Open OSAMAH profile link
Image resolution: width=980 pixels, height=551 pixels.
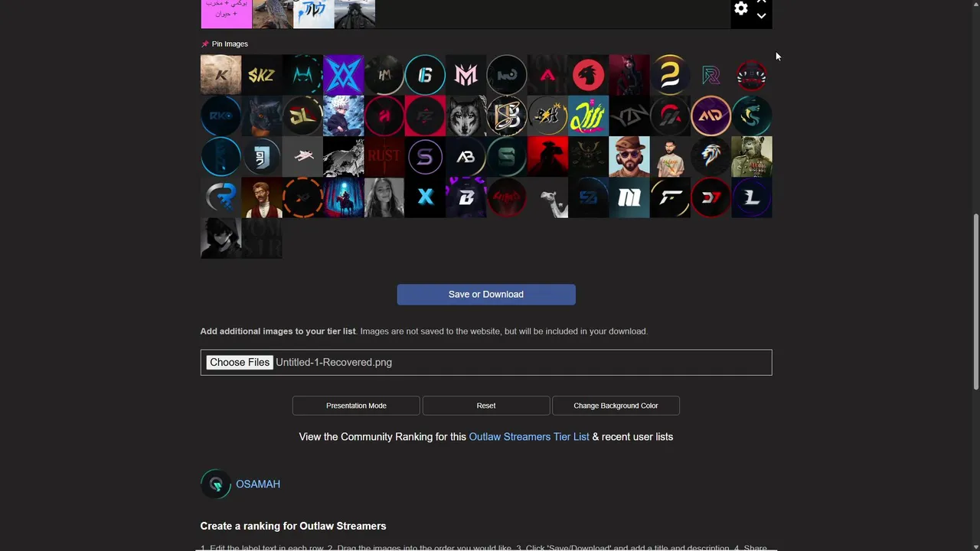click(x=258, y=484)
